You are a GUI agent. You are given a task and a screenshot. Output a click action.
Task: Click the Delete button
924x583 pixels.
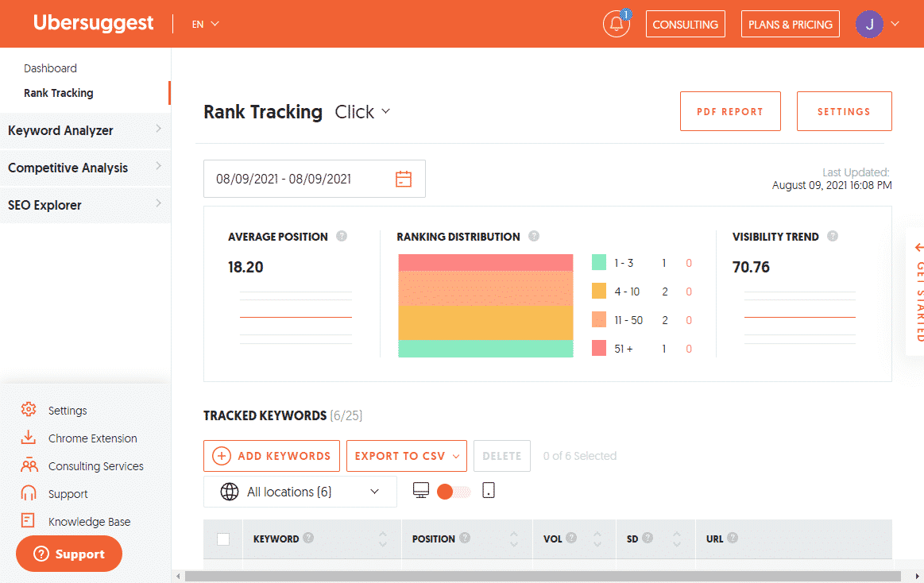(x=502, y=456)
